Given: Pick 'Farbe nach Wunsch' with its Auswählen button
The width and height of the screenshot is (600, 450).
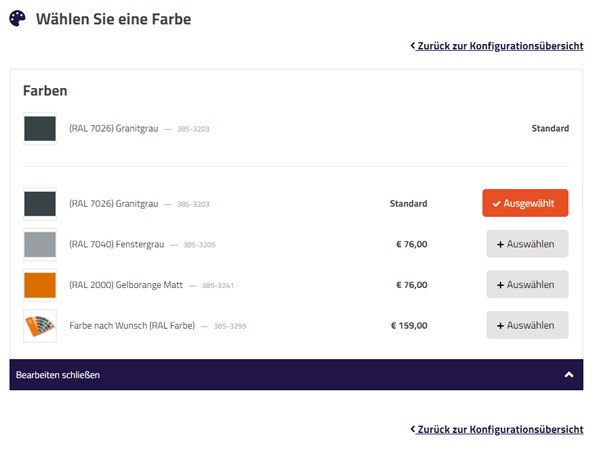Looking at the screenshot, I should click(x=527, y=325).
